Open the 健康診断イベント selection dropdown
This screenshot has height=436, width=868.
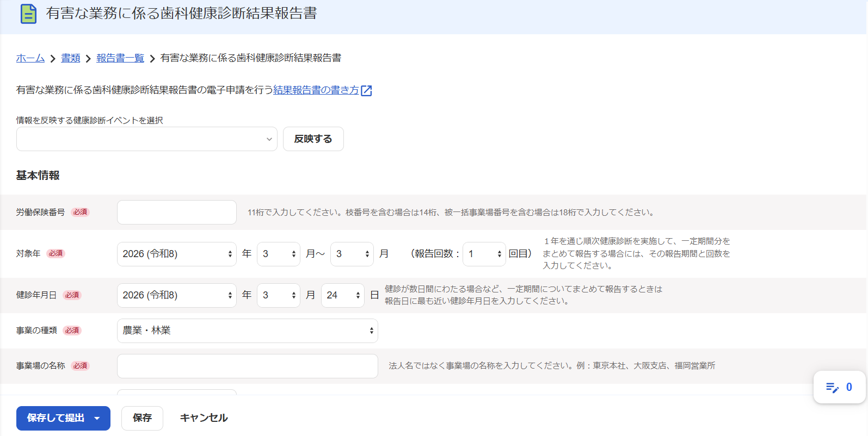pos(147,139)
